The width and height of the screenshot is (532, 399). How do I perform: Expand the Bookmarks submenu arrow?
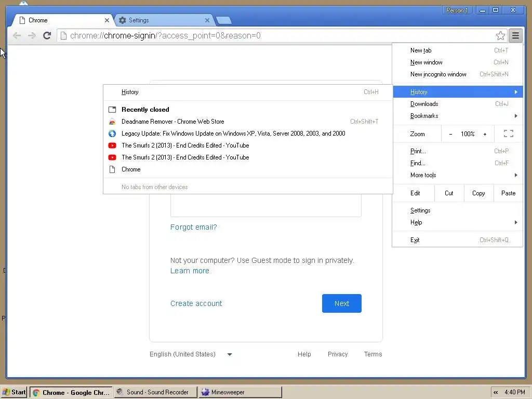click(516, 116)
